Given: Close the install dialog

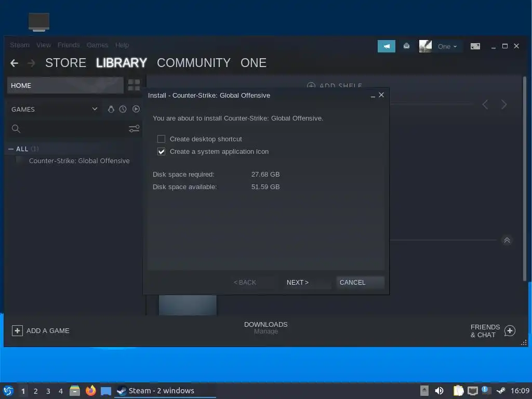Looking at the screenshot, I should pyautogui.click(x=381, y=95).
